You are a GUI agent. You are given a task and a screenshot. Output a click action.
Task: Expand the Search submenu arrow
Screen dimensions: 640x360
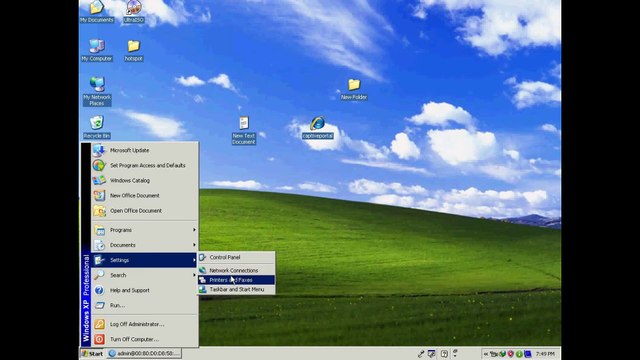[x=194, y=275]
